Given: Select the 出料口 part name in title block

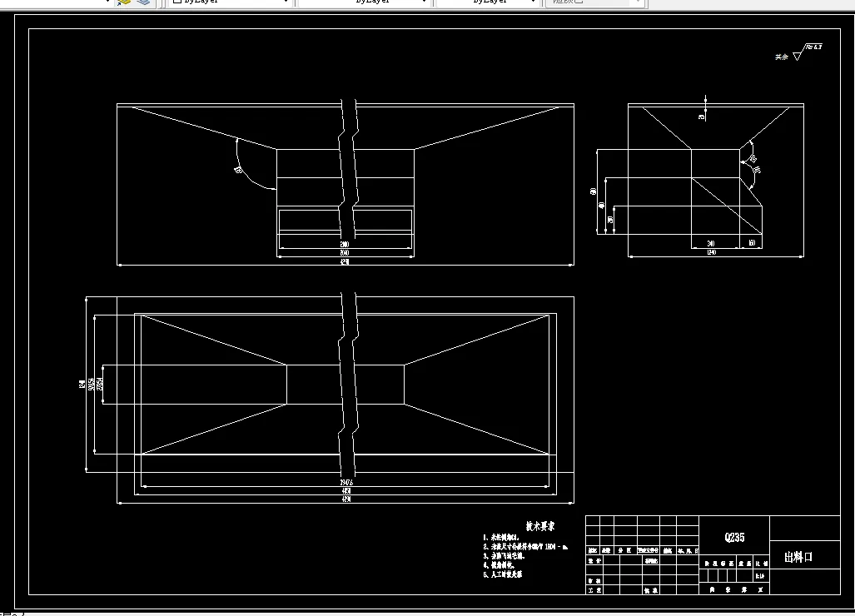Looking at the screenshot, I should coord(798,557).
